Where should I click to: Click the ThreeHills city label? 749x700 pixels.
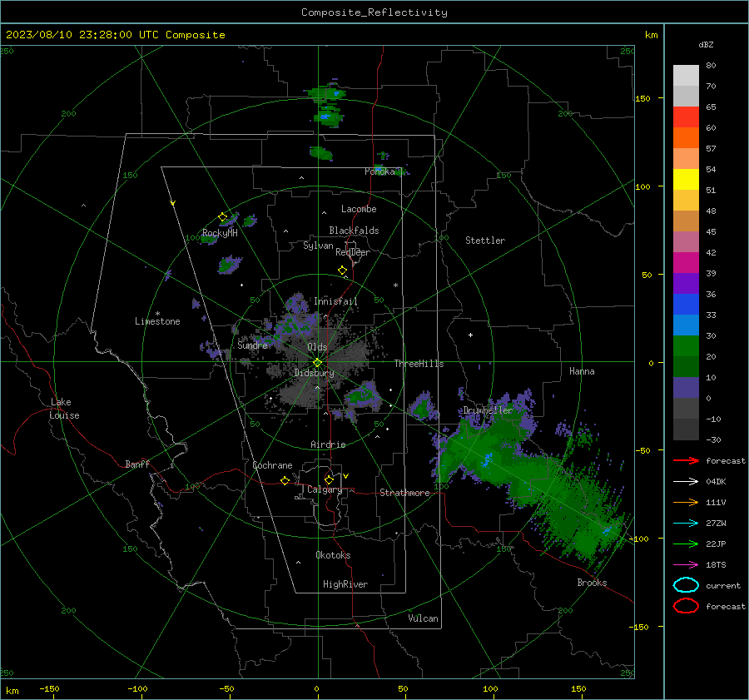(419, 364)
